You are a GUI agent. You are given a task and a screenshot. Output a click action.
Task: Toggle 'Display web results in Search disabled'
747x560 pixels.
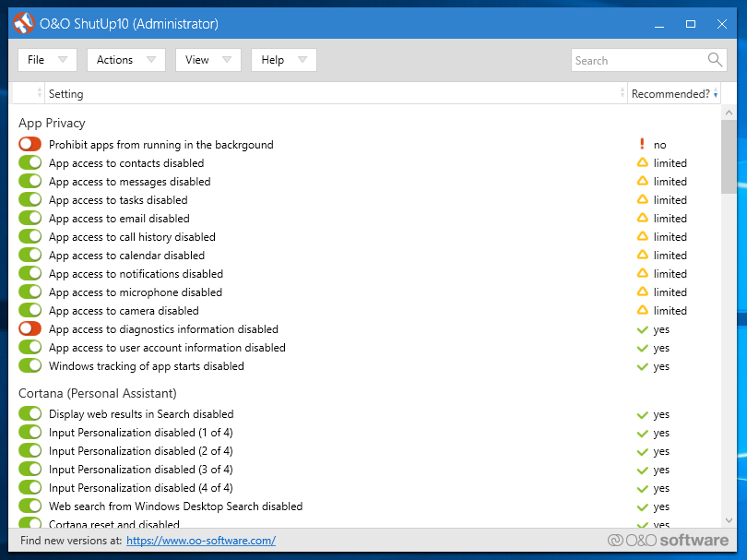click(x=30, y=413)
